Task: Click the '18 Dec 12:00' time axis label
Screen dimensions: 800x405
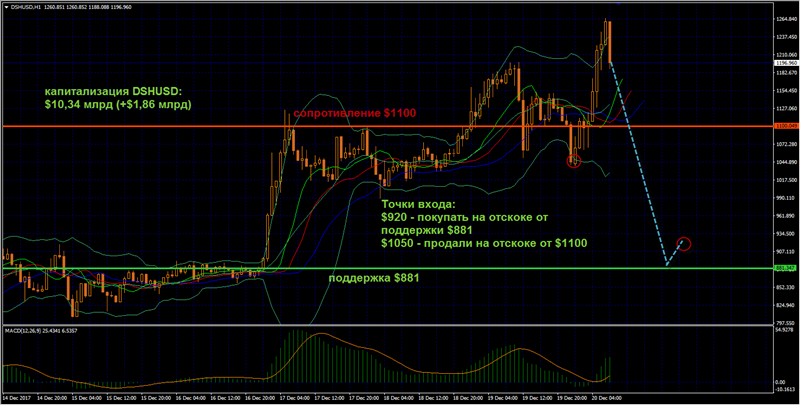Action: coord(433,397)
